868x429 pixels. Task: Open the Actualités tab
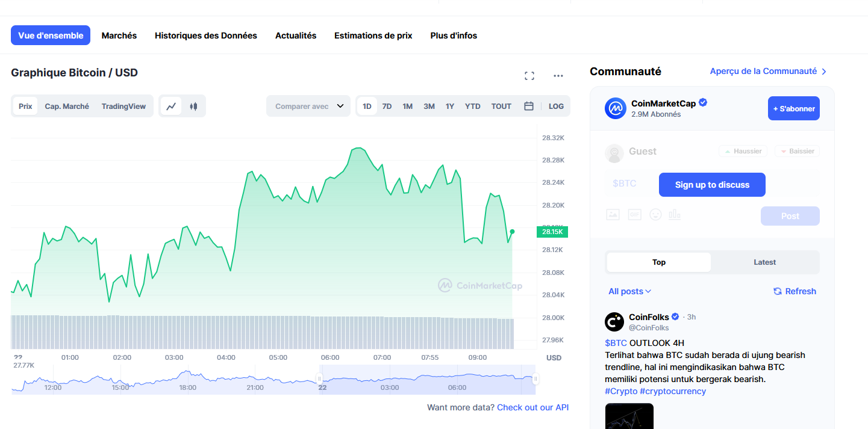(x=296, y=35)
